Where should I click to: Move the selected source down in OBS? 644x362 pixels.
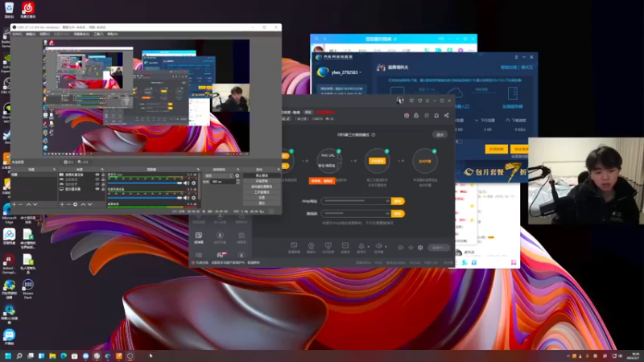(90, 204)
